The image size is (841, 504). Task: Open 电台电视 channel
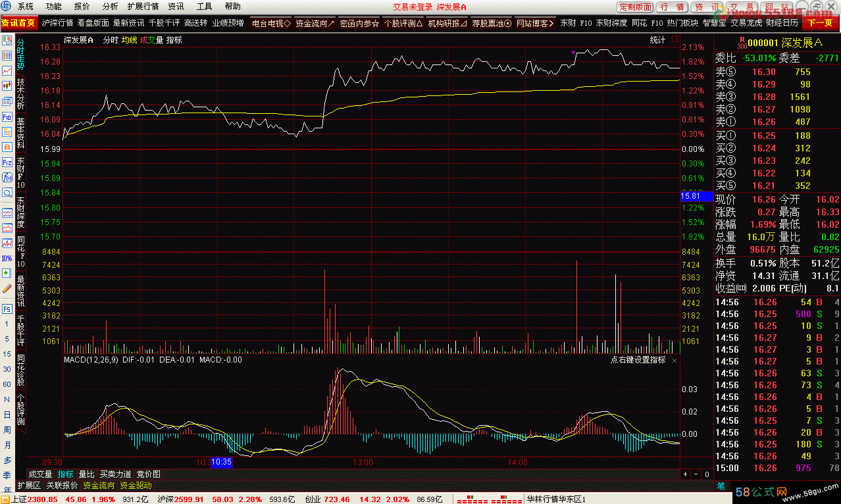coord(271,23)
